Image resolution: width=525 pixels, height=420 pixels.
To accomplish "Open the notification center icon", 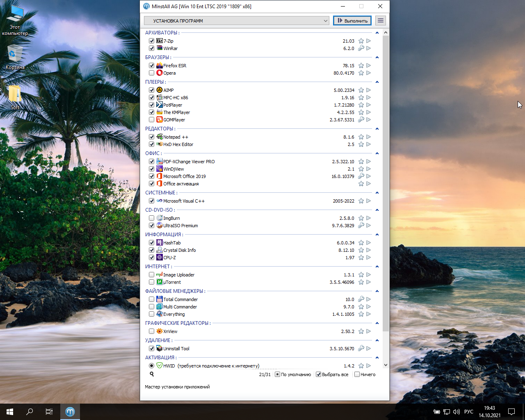I will (x=511, y=412).
